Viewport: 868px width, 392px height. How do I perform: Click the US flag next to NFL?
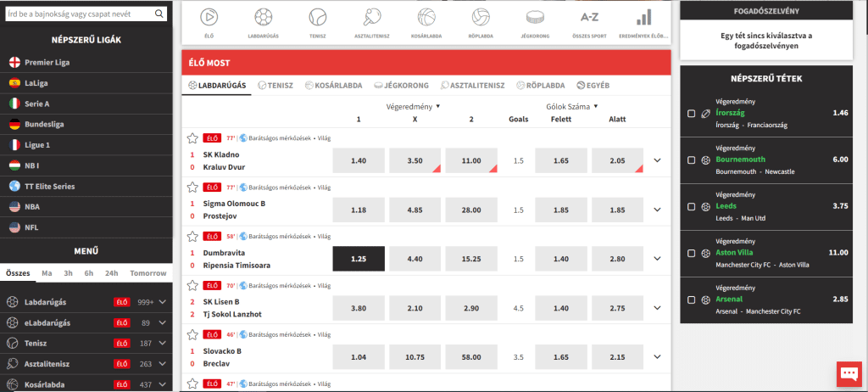coord(15,227)
